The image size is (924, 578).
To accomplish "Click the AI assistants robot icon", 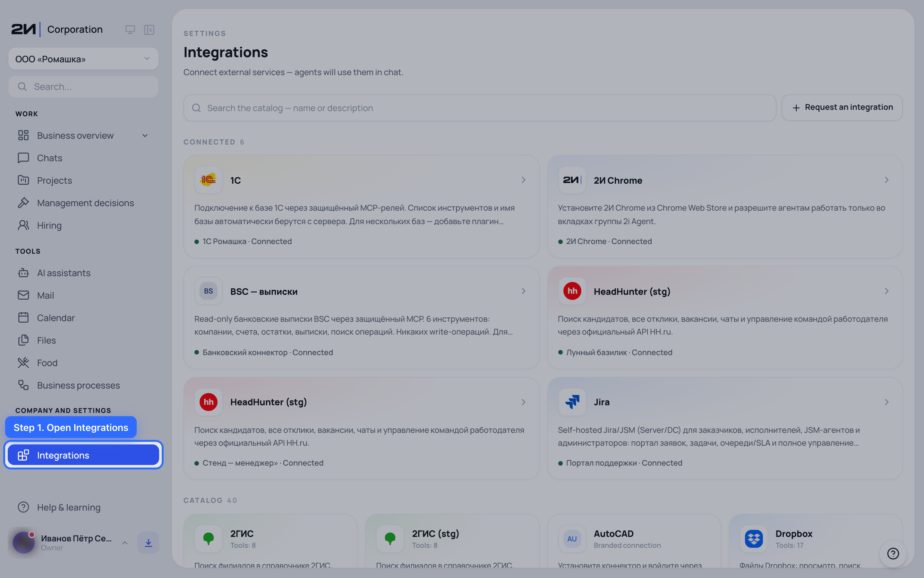I will pyautogui.click(x=23, y=273).
